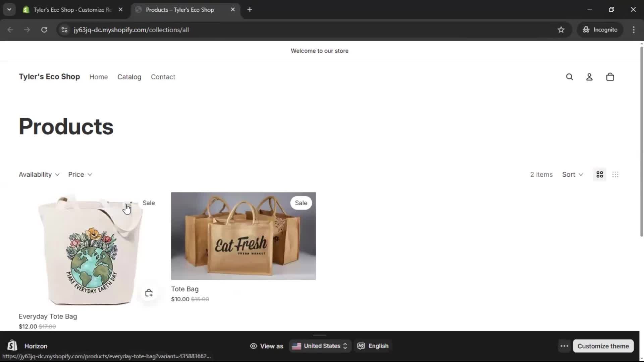Viewport: 644px width, 362px height.
Task: Open the Sort dropdown
Action: click(x=572, y=174)
